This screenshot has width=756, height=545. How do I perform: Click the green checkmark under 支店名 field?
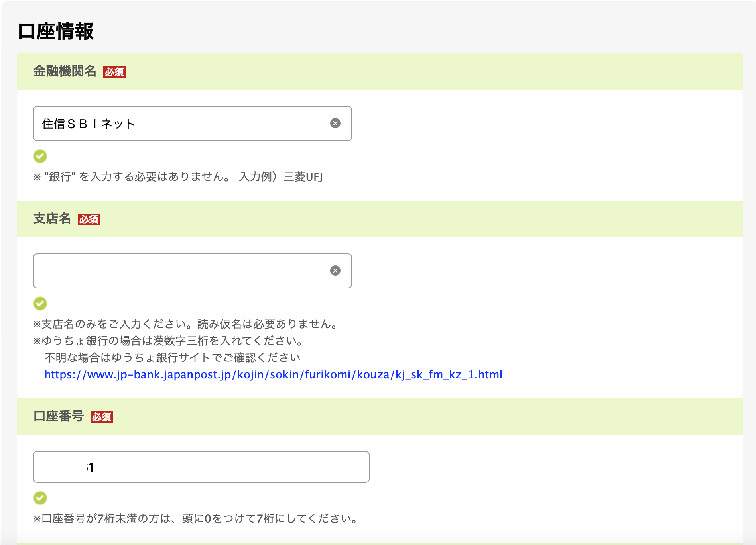point(40,304)
